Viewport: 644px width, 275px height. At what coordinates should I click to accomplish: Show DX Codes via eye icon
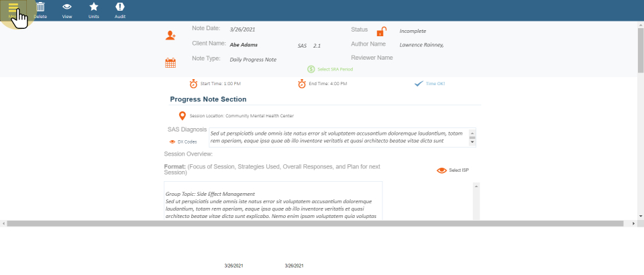tap(172, 142)
